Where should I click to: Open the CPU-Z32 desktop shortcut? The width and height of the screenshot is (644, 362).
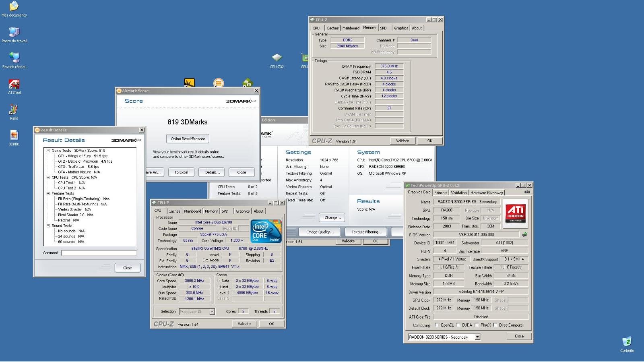tap(277, 61)
